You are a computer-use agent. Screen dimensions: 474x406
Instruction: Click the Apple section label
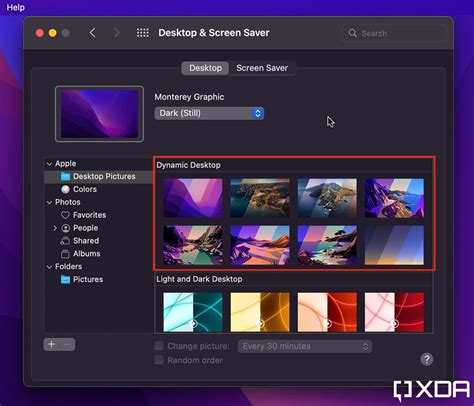coord(66,164)
